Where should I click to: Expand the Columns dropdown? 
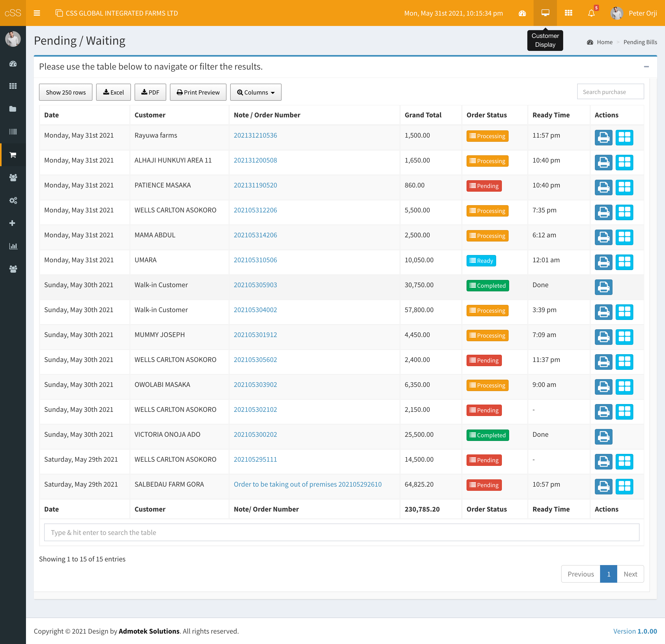coord(256,92)
